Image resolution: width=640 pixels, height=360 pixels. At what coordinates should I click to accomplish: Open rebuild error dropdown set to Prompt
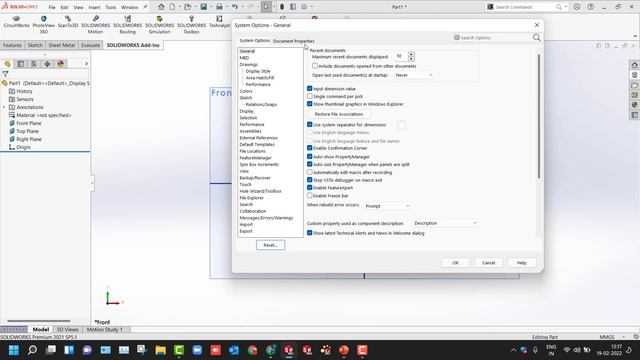(x=387, y=206)
